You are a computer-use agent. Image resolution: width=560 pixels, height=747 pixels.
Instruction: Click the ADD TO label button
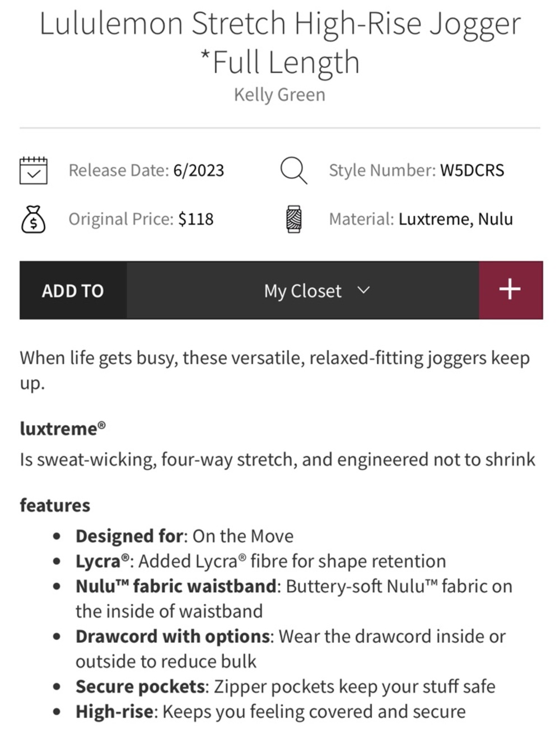point(73,290)
